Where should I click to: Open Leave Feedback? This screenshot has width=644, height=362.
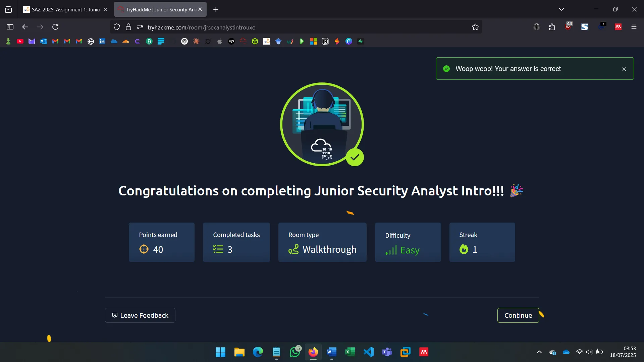point(140,315)
